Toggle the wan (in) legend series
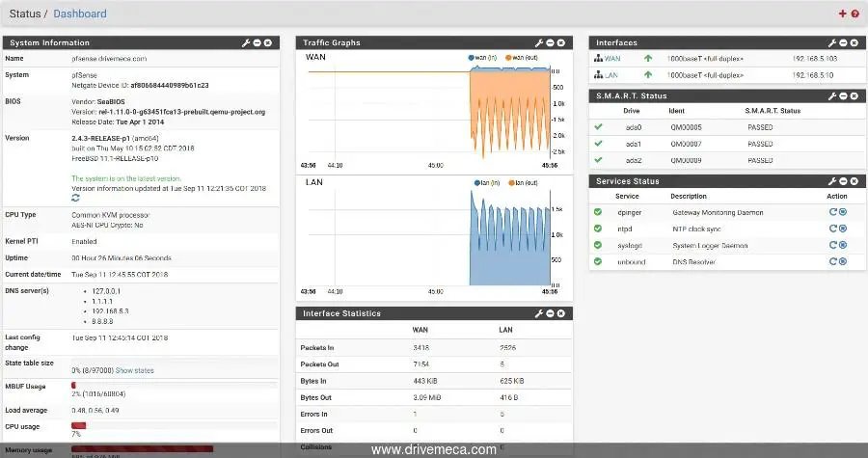 click(482, 58)
